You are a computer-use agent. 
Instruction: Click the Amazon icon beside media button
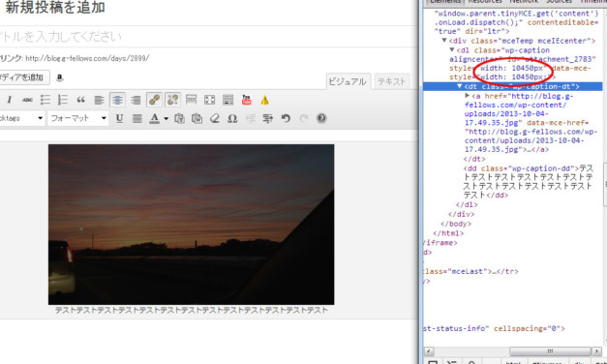click(x=59, y=77)
